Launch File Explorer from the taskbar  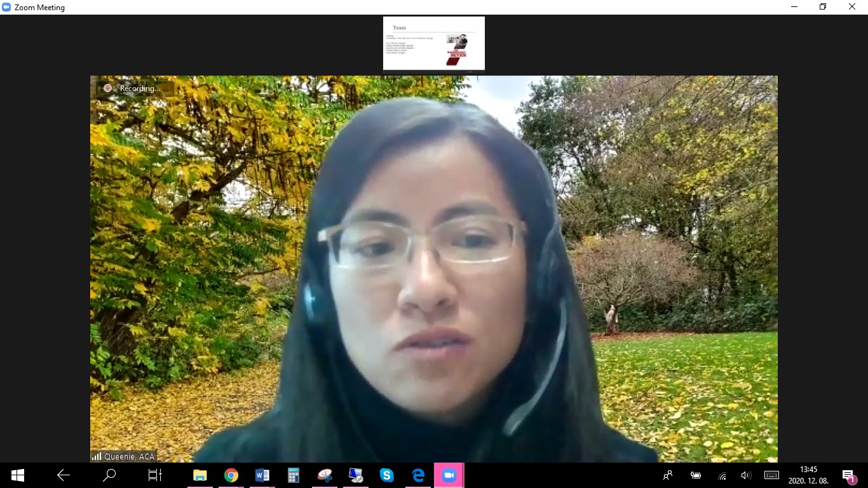[x=200, y=475]
